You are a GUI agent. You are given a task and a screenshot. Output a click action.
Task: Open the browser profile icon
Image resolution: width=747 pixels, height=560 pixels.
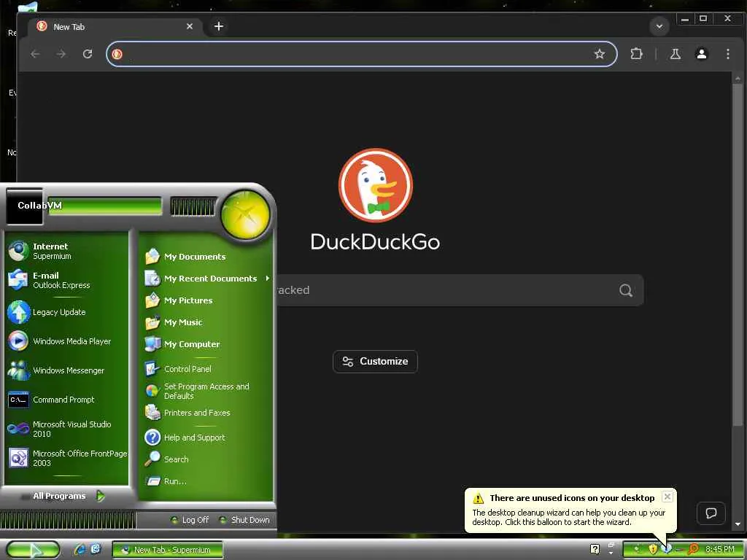(701, 54)
